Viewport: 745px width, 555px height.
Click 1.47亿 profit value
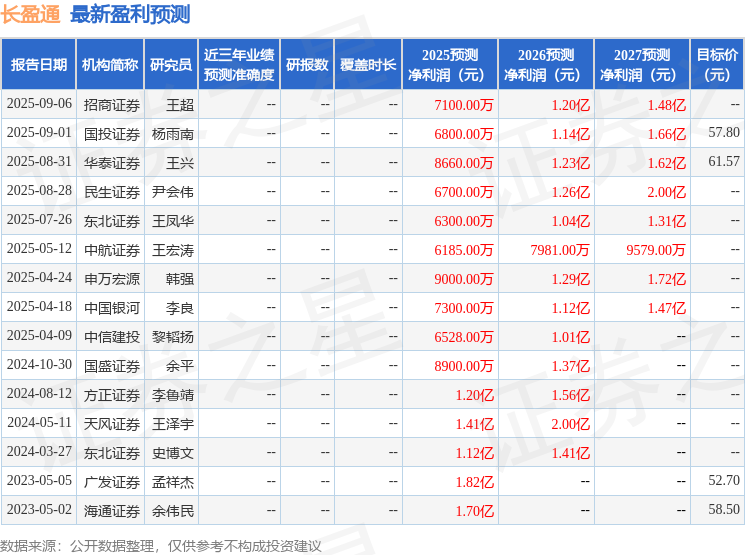pyautogui.click(x=667, y=308)
